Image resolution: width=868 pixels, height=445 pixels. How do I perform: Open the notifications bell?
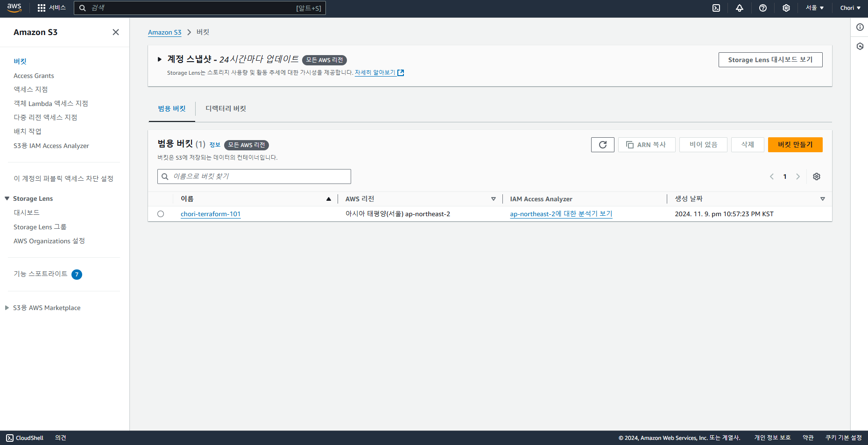(740, 8)
